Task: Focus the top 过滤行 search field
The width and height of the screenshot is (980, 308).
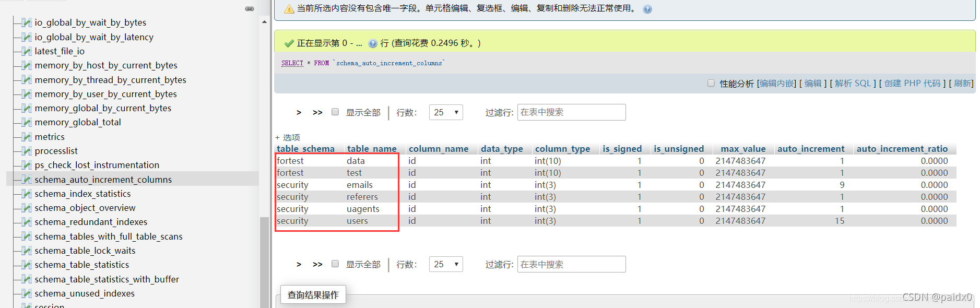Action: click(572, 112)
